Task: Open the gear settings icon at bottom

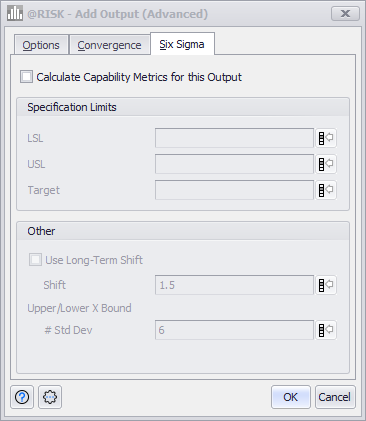Action: 50,397
